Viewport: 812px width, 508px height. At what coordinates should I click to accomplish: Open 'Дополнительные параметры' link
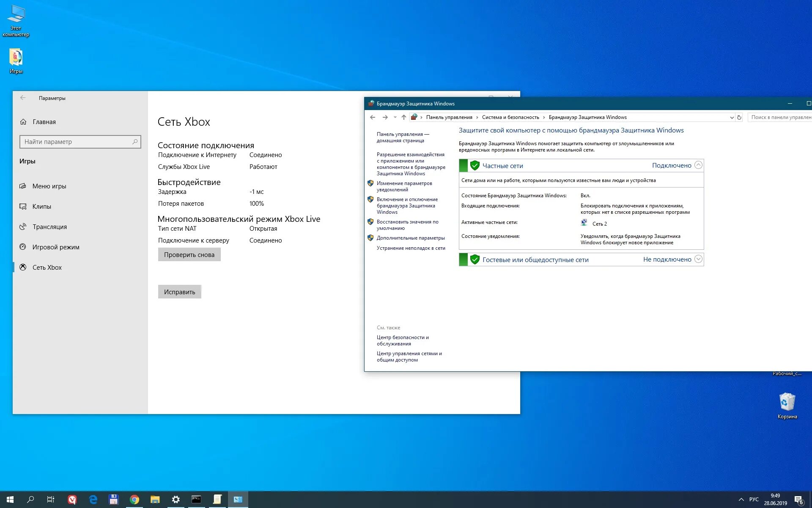tap(411, 238)
